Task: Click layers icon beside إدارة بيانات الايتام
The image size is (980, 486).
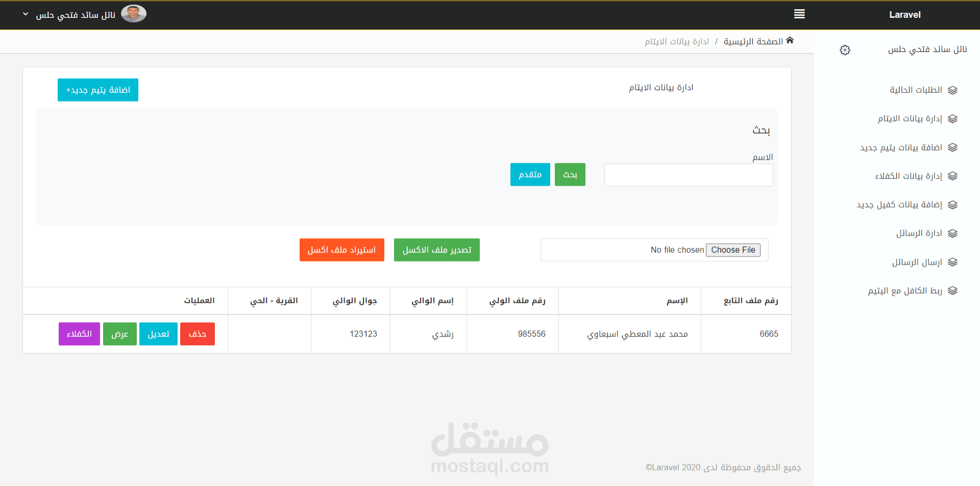Action: point(952,119)
